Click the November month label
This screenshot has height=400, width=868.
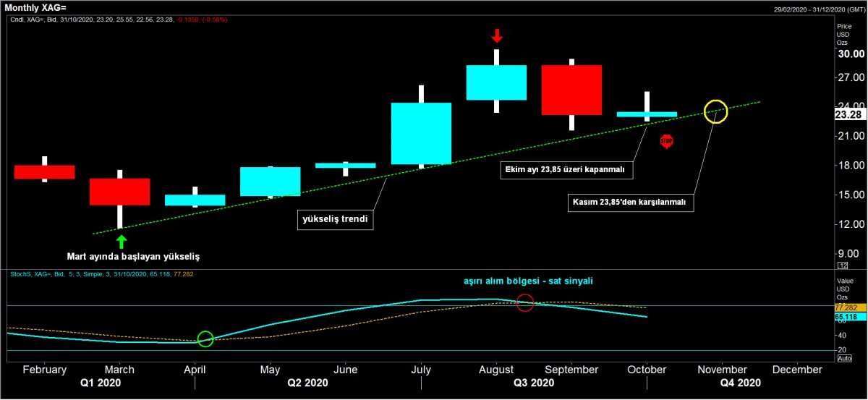click(x=722, y=370)
